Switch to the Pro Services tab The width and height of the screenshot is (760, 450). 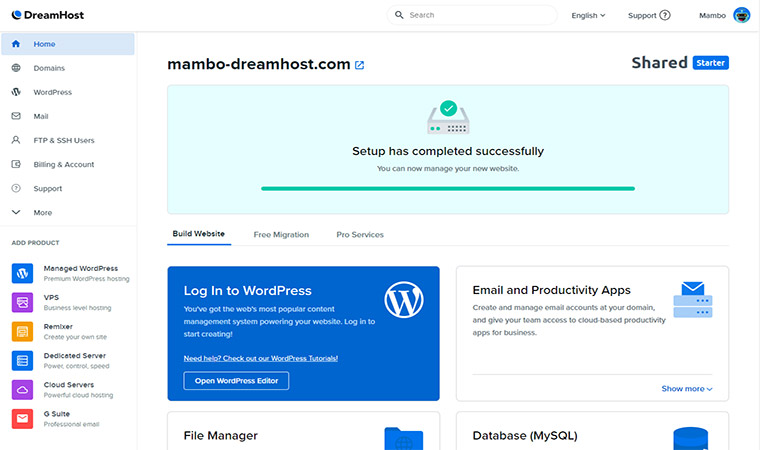coord(360,234)
